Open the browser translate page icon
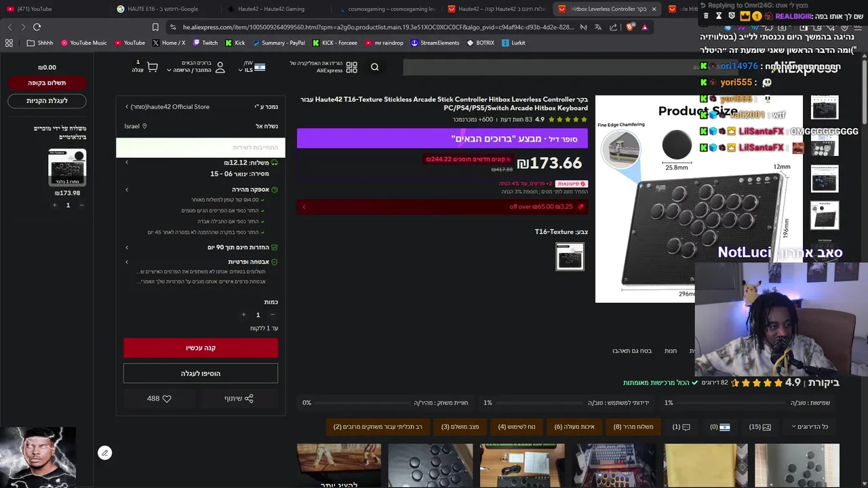The width and height of the screenshot is (868, 488). click(597, 27)
